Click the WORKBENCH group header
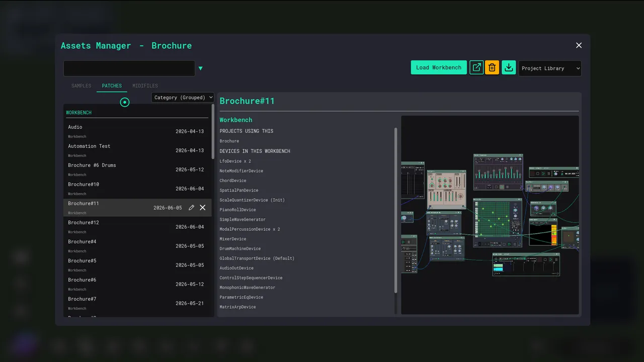The width and height of the screenshot is (644, 362). click(79, 113)
